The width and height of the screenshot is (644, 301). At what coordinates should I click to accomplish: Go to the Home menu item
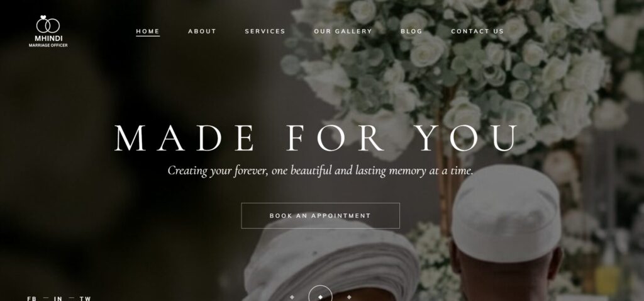tap(148, 31)
